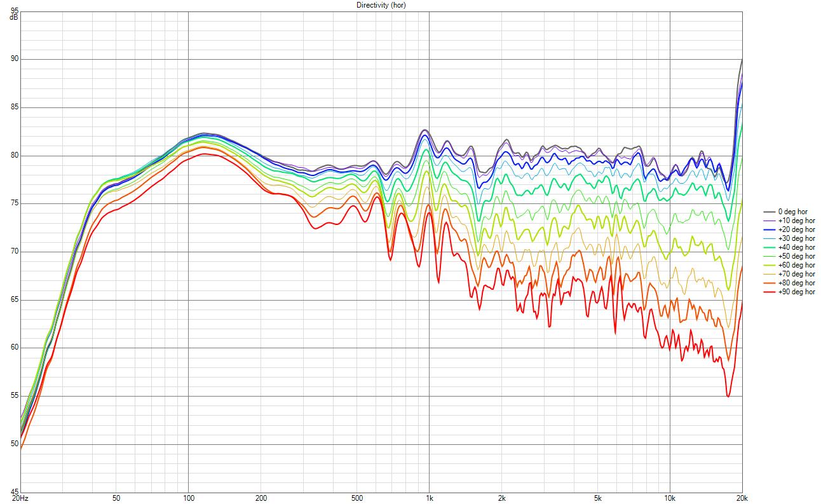The image size is (821, 504).
Task: Pick the +60 deg hor legend entry
Action: pyautogui.click(x=789, y=264)
